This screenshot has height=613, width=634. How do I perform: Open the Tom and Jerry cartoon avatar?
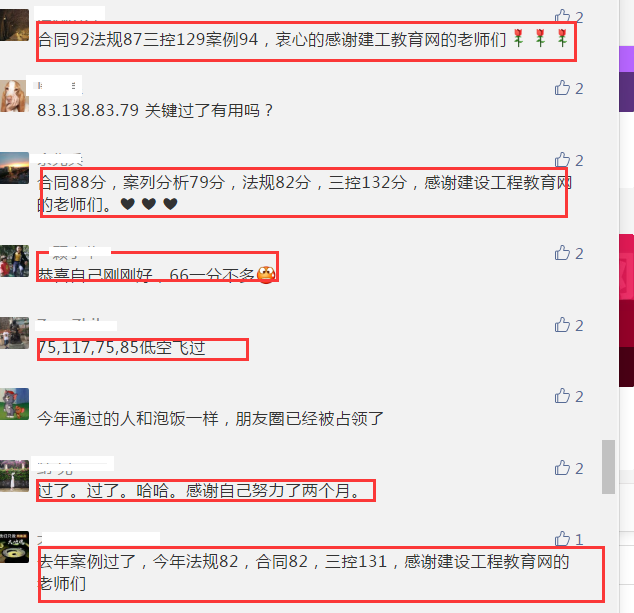(x=15, y=404)
